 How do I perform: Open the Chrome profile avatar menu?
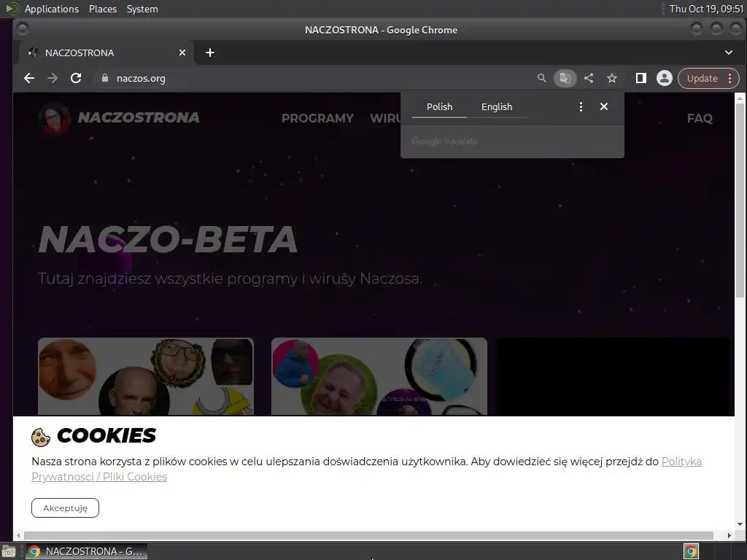(664, 78)
